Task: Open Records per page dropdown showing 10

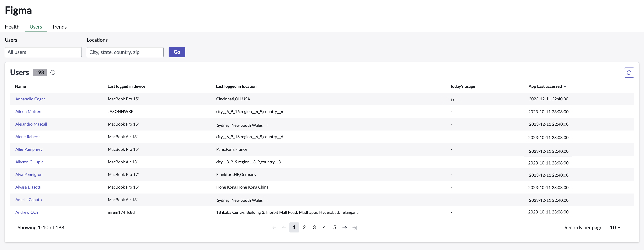Action: click(x=615, y=228)
